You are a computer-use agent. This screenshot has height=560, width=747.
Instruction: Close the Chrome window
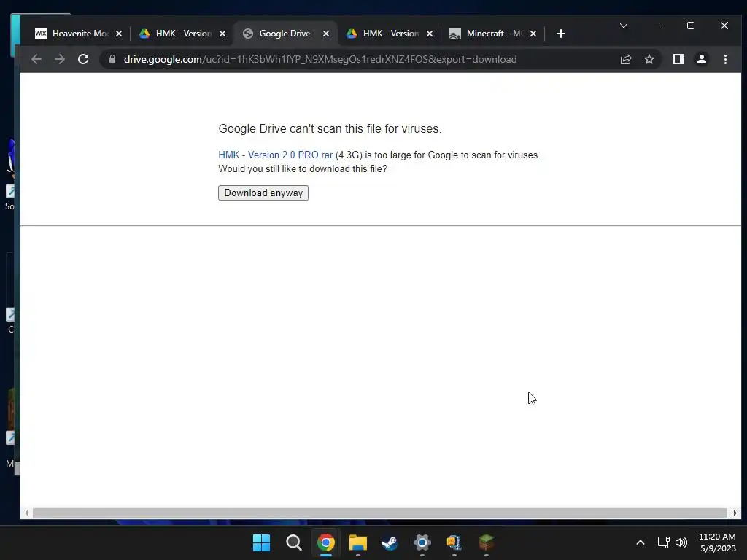pos(724,26)
